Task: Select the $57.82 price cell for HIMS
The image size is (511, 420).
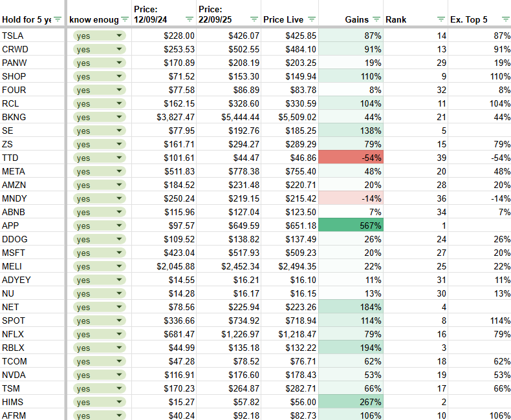Action: (229, 402)
